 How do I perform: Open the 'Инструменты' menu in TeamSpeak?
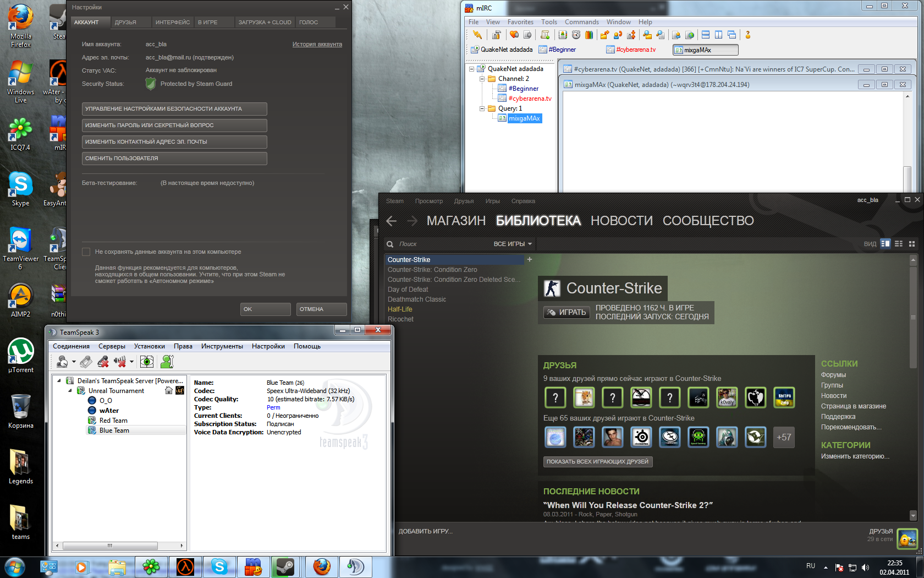pos(222,346)
